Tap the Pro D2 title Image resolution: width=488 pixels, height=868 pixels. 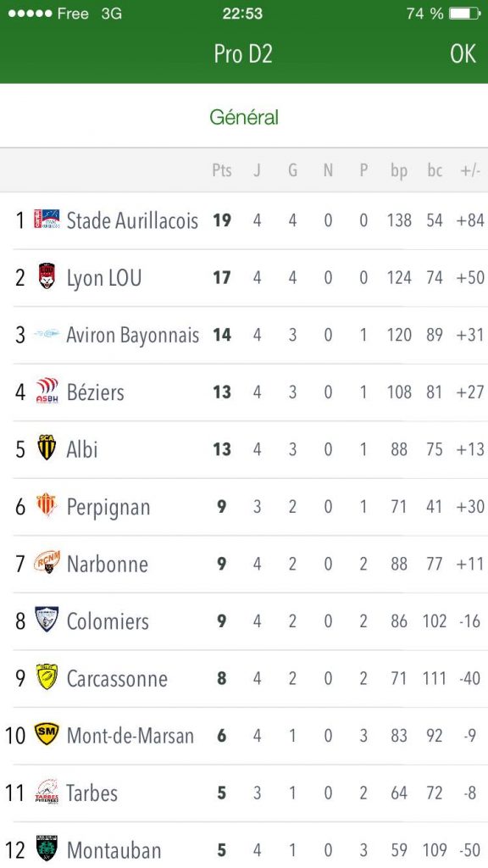click(x=243, y=53)
